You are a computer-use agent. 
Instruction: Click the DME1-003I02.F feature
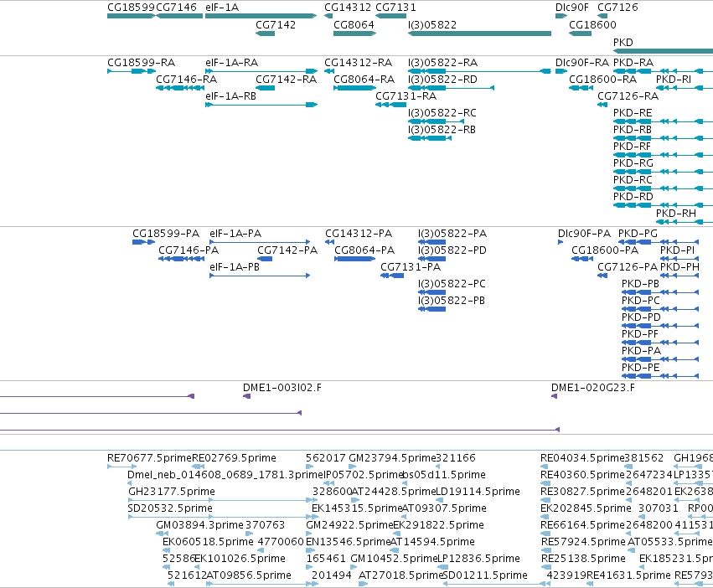(x=282, y=388)
